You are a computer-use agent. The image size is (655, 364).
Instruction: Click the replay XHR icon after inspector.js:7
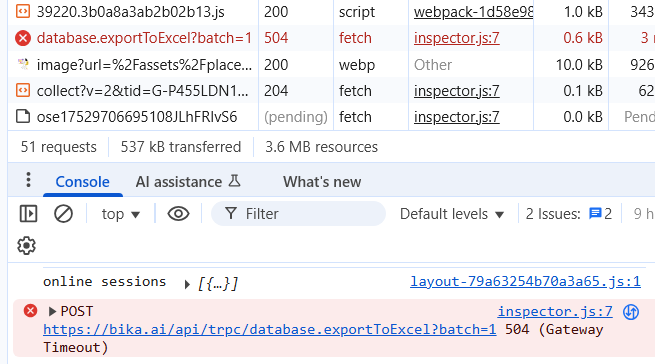pyautogui.click(x=631, y=312)
